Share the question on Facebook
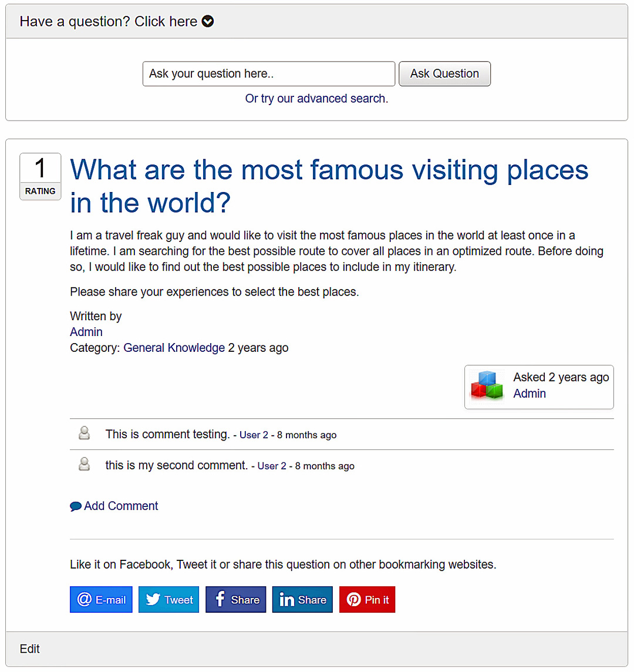Image resolution: width=634 pixels, height=672 pixels. click(235, 600)
